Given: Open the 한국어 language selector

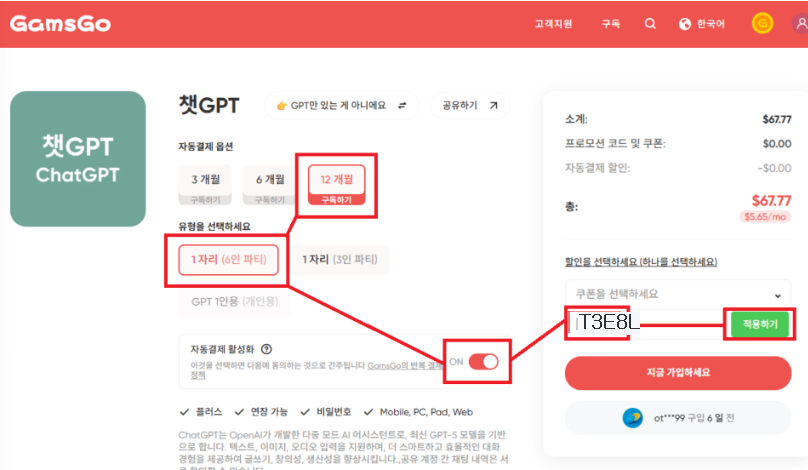Looking at the screenshot, I should (x=702, y=24).
